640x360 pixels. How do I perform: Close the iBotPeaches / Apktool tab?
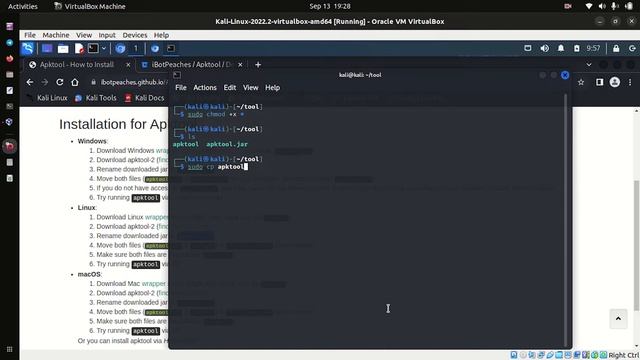point(240,64)
